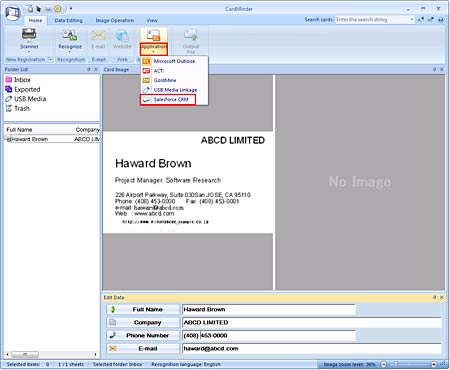Switch to the Data Editing tab
This screenshot has height=370, width=450.
click(x=68, y=20)
